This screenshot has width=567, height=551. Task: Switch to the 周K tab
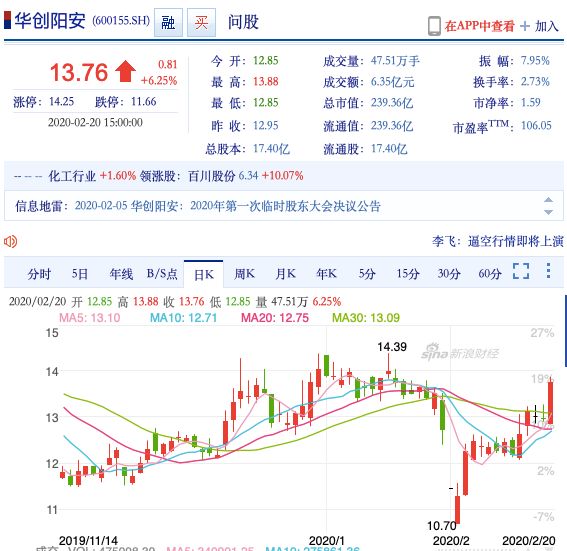244,274
